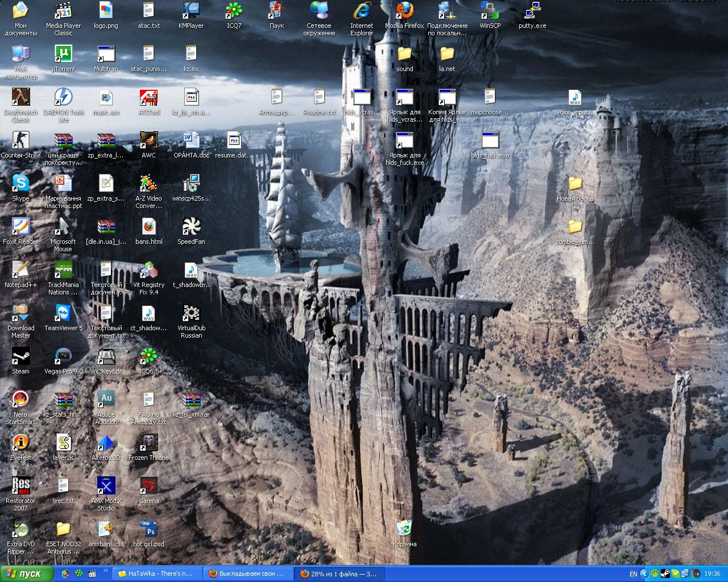728x582 pixels.
Task: Select the Counter-Strike desktop icon
Action: pyautogui.click(x=20, y=145)
